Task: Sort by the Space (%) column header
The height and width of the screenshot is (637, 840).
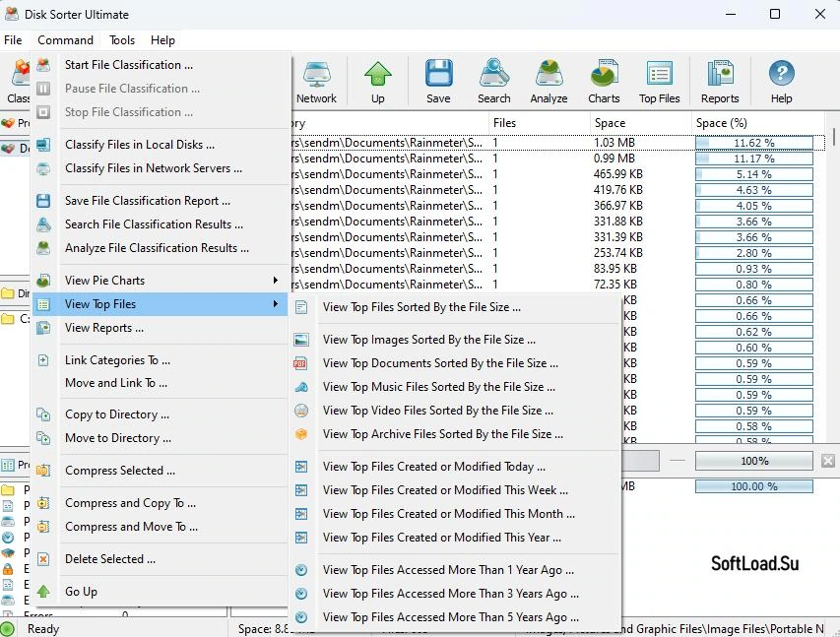Action: (758, 123)
